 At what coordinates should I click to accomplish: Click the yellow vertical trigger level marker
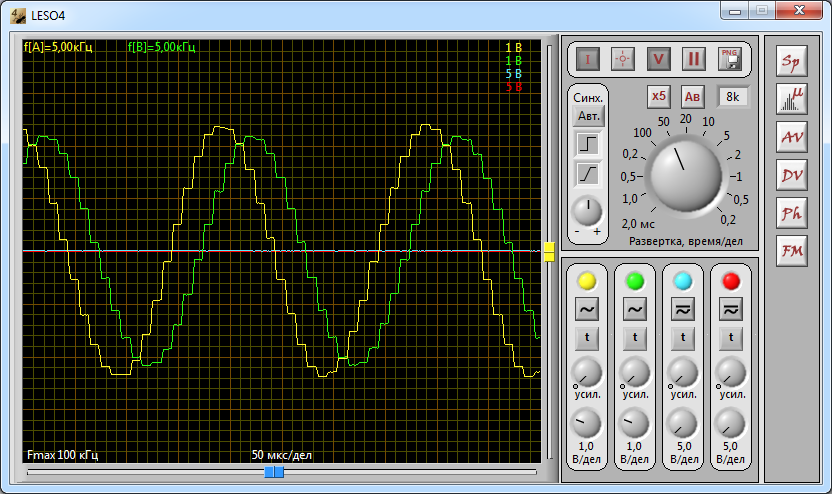[x=549, y=252]
